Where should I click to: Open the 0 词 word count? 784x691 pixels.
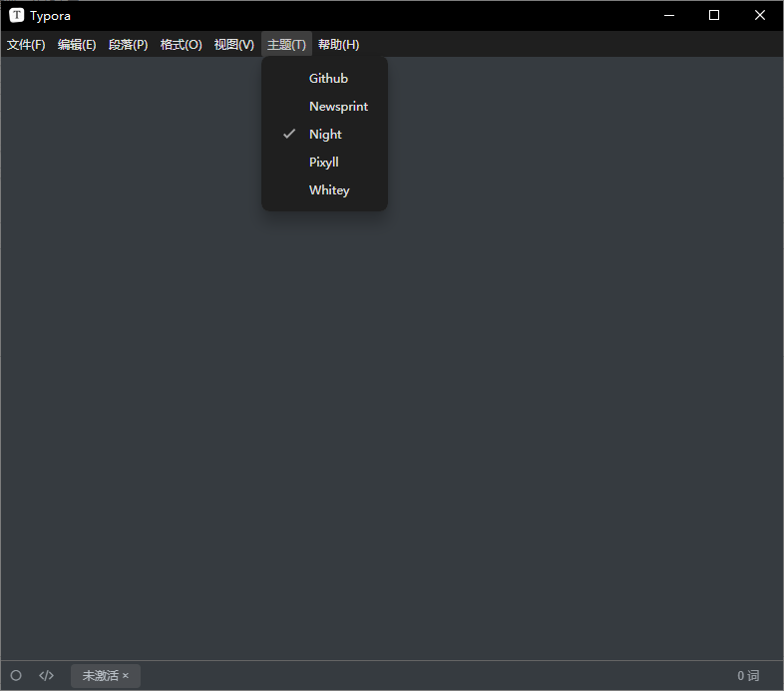[748, 676]
